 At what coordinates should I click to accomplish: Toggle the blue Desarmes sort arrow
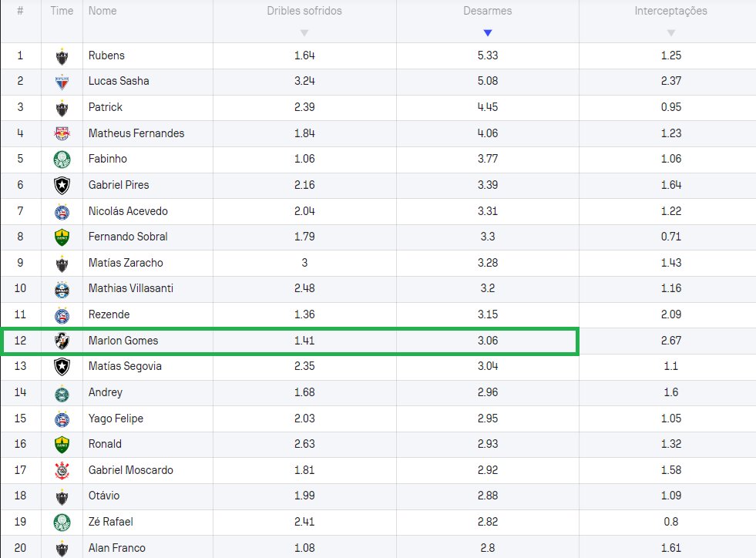(x=487, y=32)
